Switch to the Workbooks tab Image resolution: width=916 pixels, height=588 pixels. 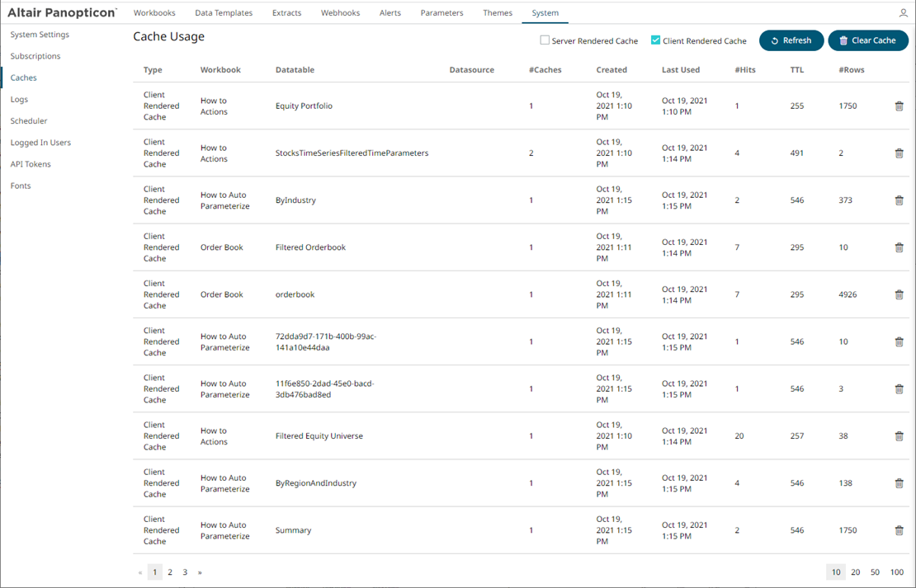click(x=154, y=13)
